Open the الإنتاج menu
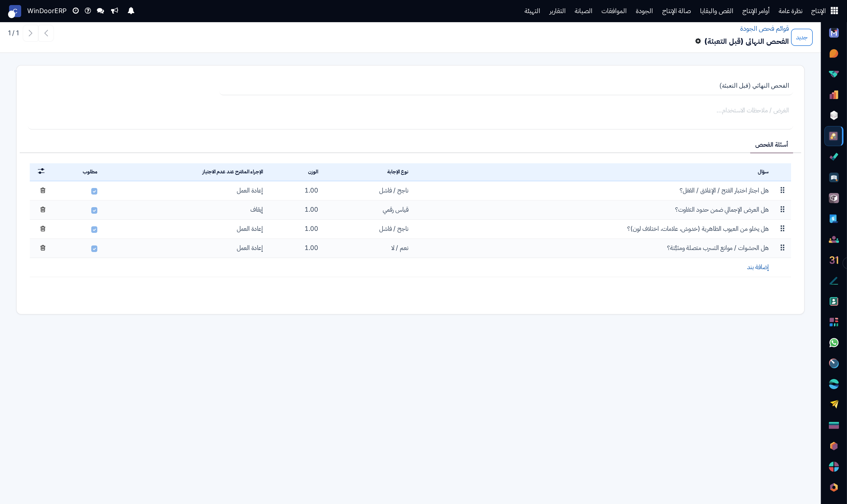The image size is (847, 504). tap(818, 11)
